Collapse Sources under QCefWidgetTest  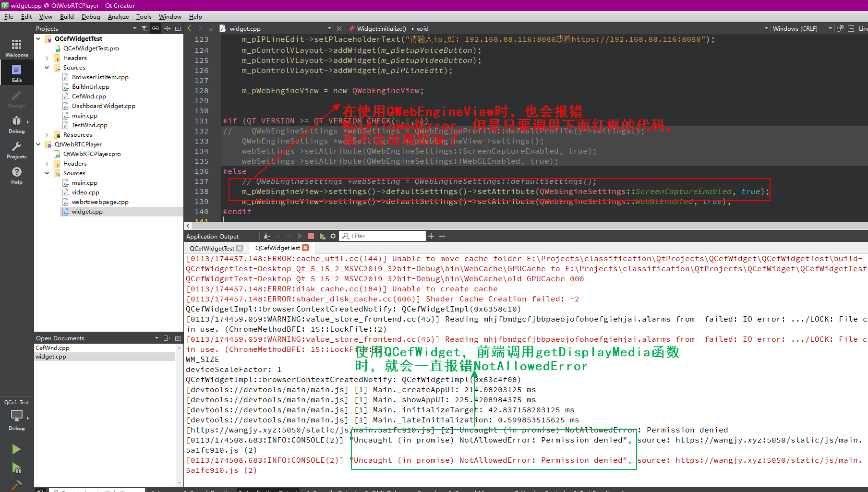point(47,67)
